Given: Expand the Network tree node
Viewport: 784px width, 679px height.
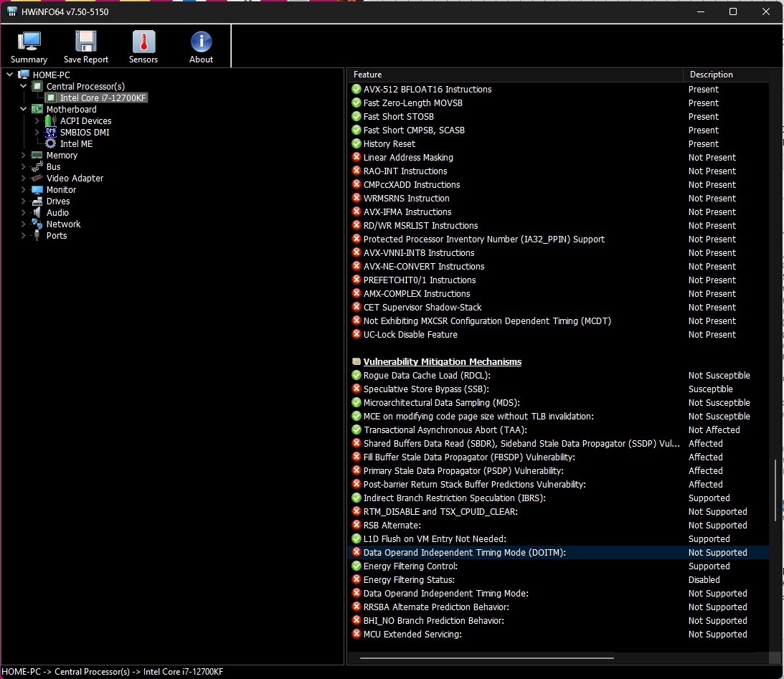Looking at the screenshot, I should coord(24,224).
